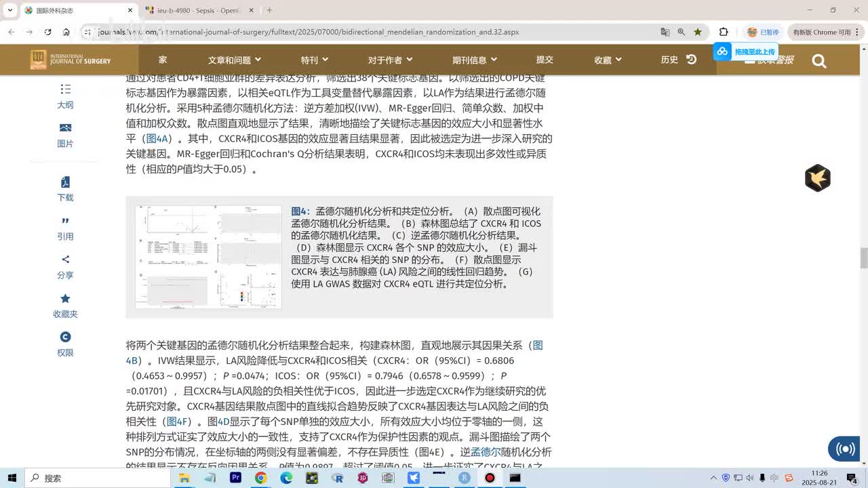Image resolution: width=868 pixels, height=488 pixels.
Task: Click the blue broadcast floating button
Action: tap(845, 449)
